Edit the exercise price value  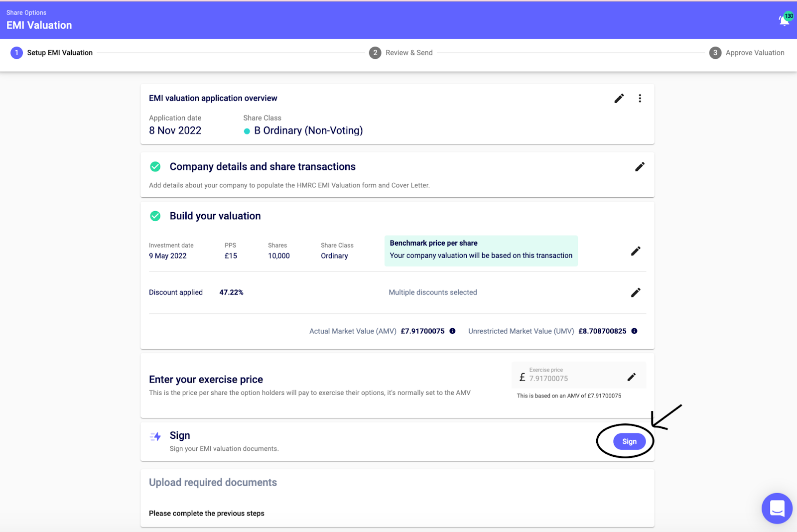point(631,377)
